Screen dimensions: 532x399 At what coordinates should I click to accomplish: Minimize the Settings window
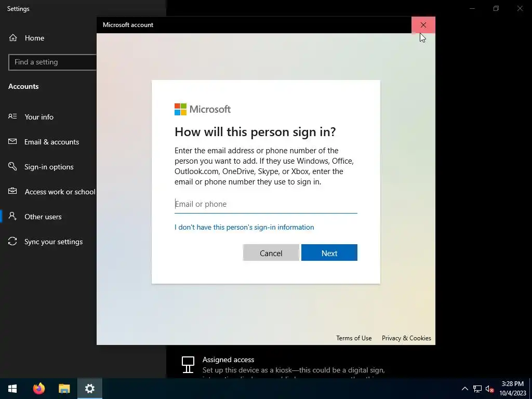click(x=472, y=8)
